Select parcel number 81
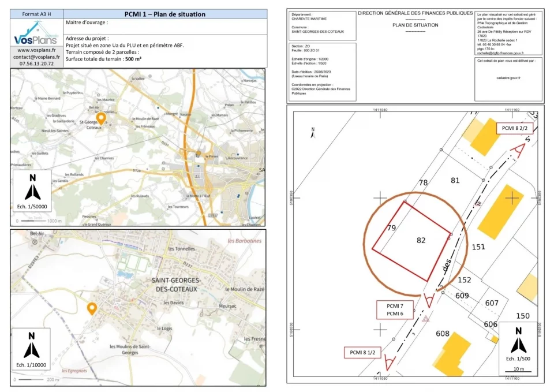Screen dimensions: 554x392 pyautogui.click(x=455, y=181)
